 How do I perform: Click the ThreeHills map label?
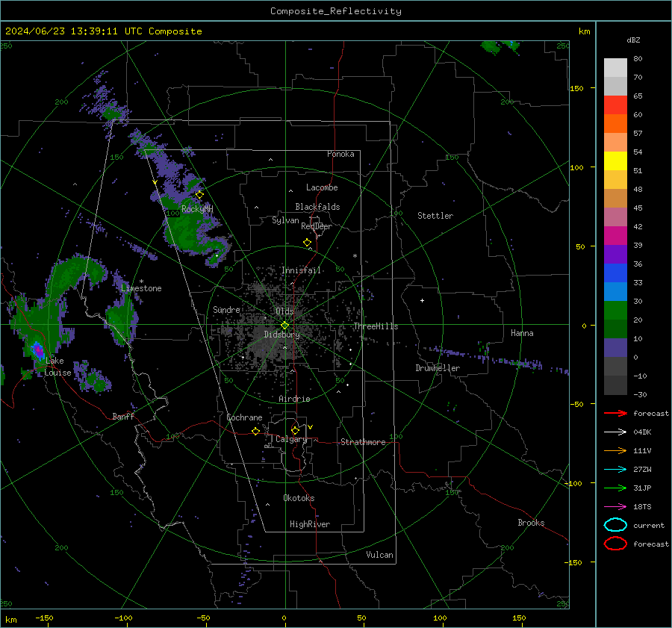(376, 326)
